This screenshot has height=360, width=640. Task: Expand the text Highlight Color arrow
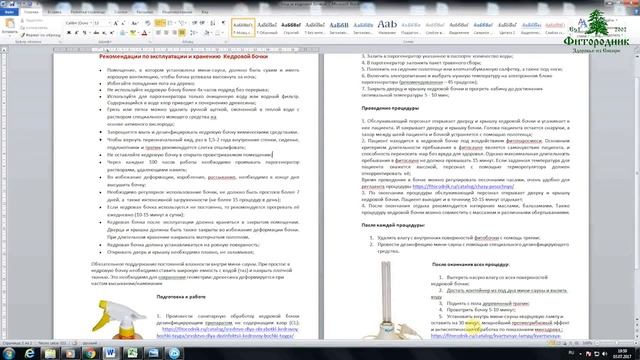pyautogui.click(x=138, y=33)
